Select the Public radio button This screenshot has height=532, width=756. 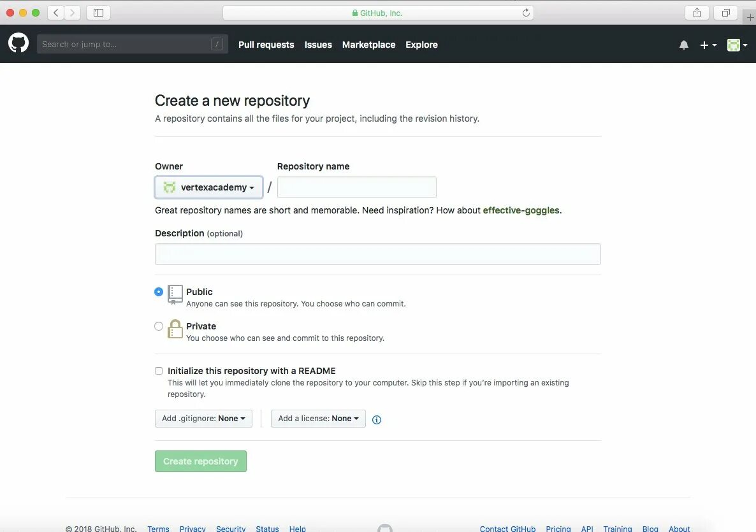coord(159,292)
